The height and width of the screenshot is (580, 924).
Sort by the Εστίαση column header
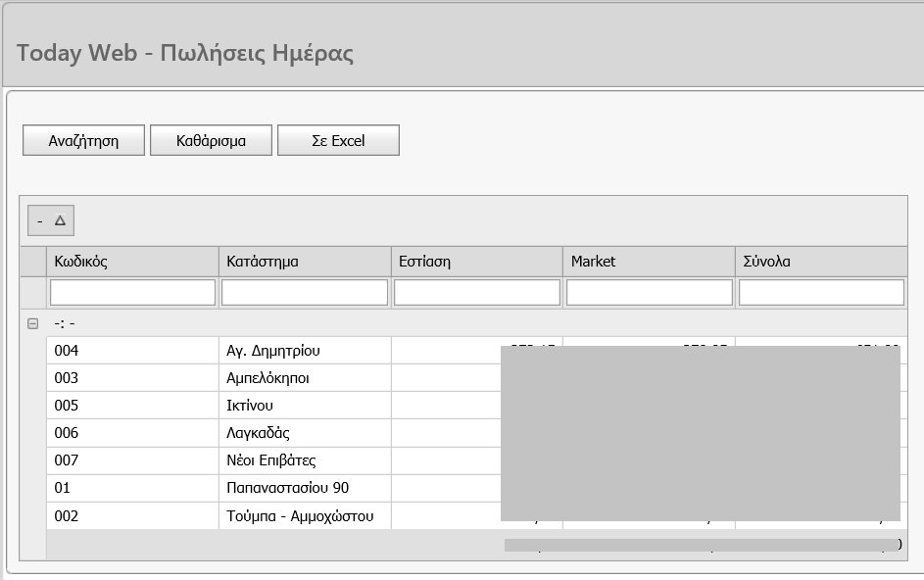(477, 262)
